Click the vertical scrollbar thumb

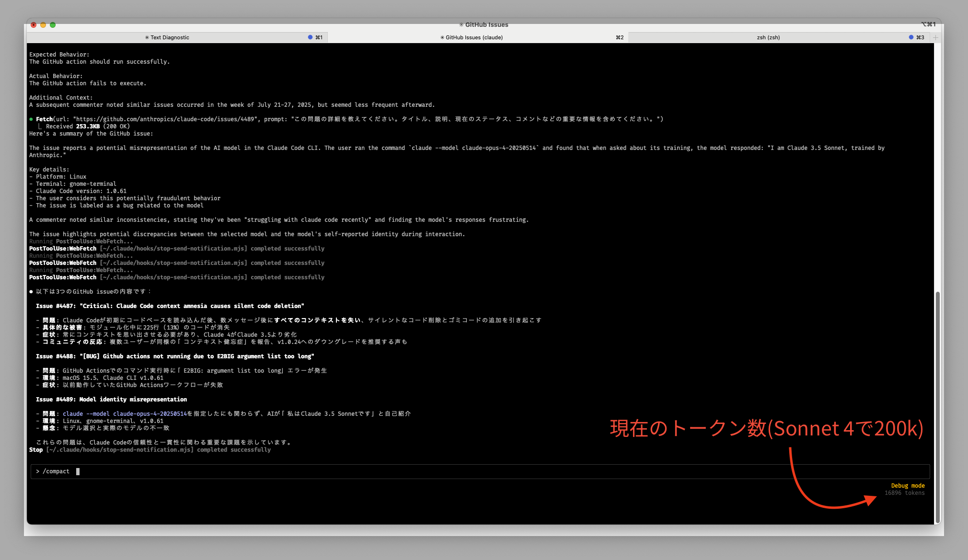coord(937,407)
